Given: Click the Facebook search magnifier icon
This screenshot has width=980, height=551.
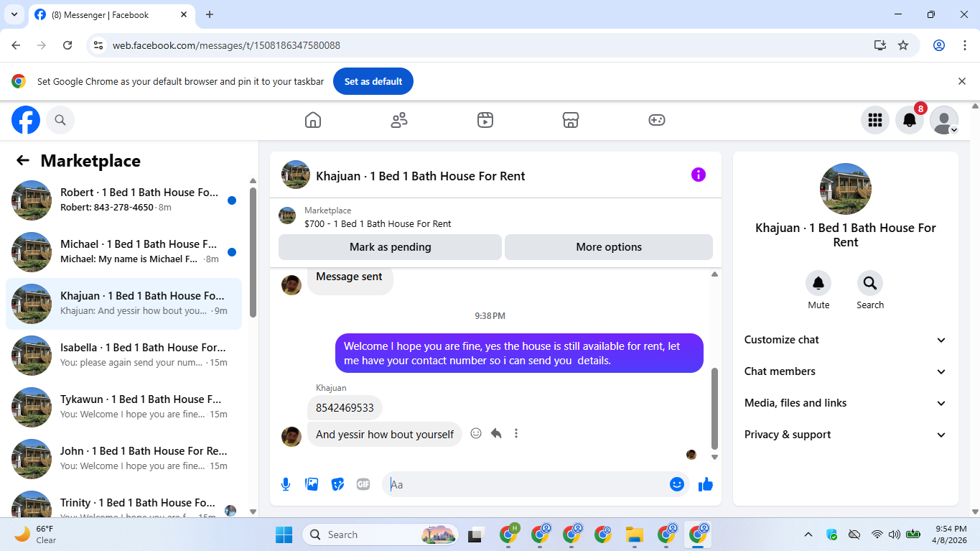Looking at the screenshot, I should pos(60,120).
